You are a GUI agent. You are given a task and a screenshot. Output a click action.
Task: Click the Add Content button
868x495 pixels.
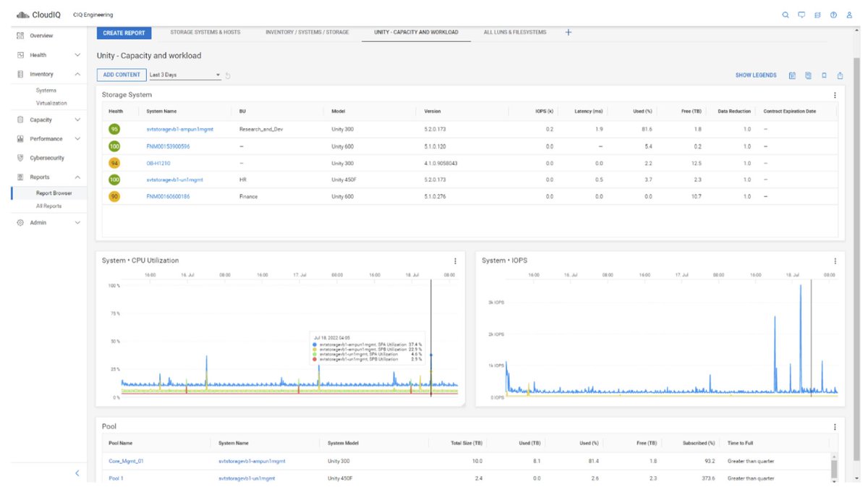(x=122, y=75)
